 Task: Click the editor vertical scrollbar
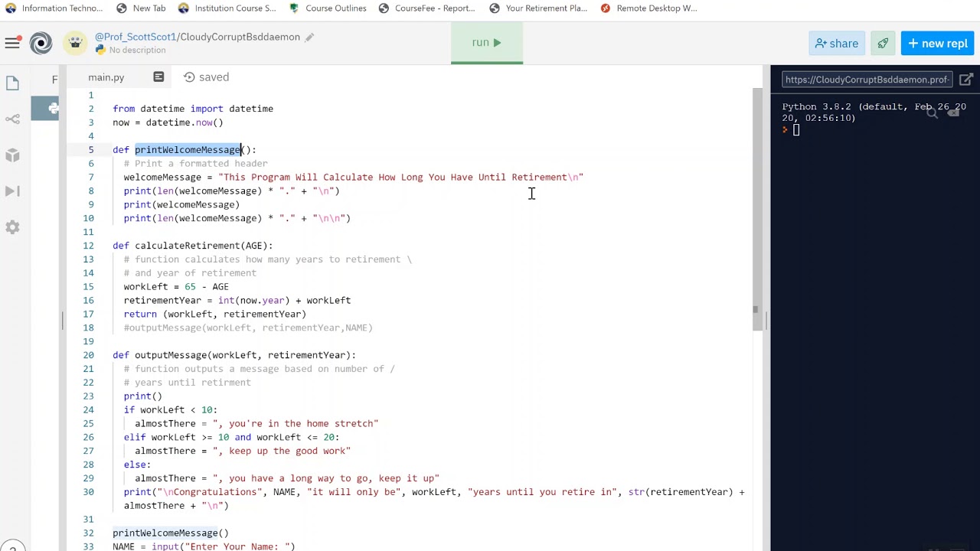point(757,208)
